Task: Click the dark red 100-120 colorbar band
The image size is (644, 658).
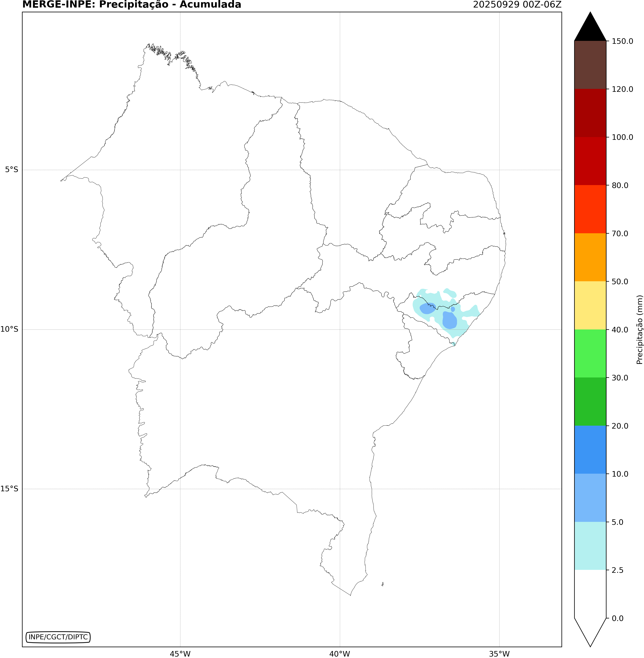Action: [x=590, y=113]
